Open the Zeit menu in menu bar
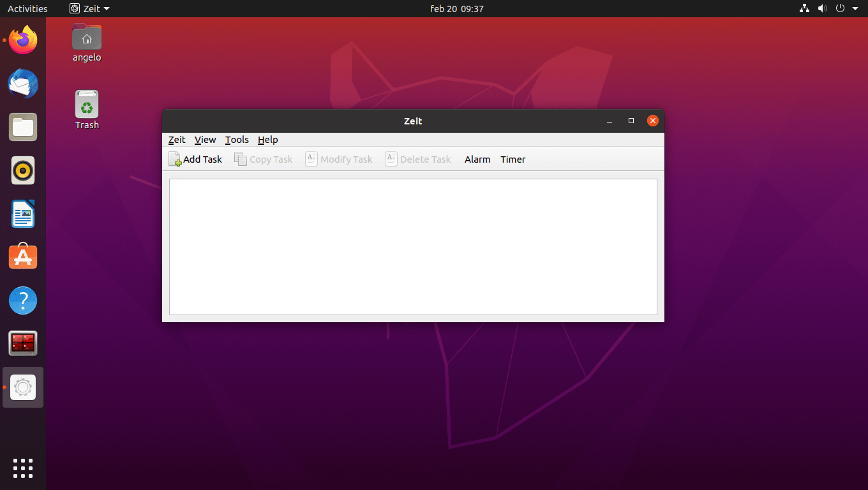This screenshot has height=490, width=868. coord(177,140)
